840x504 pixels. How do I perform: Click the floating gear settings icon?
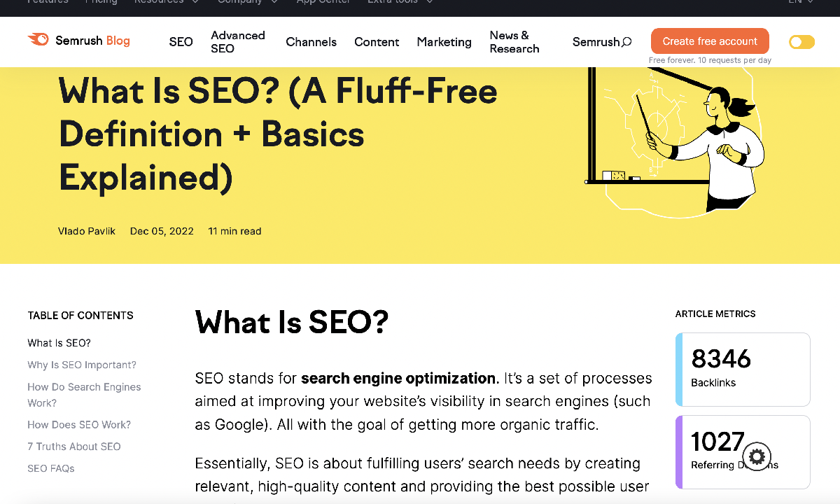(756, 457)
